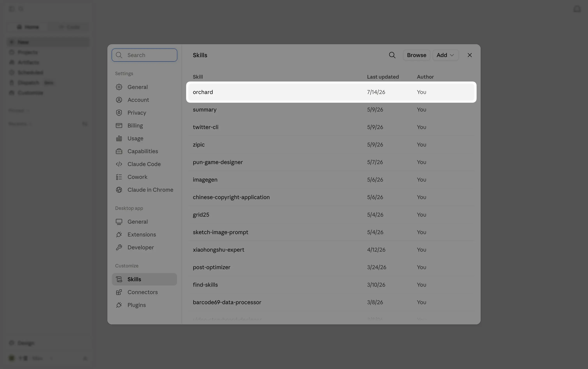Select the Claude Code section

click(144, 164)
